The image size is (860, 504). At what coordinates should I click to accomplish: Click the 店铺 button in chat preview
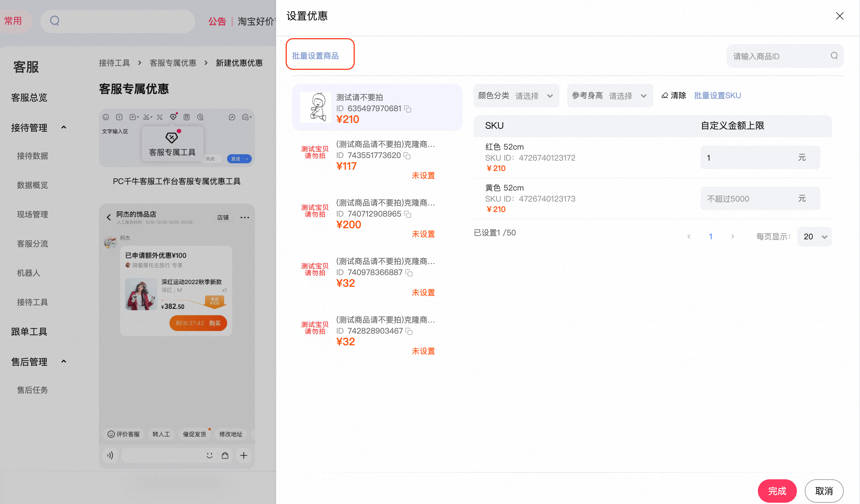point(223,217)
